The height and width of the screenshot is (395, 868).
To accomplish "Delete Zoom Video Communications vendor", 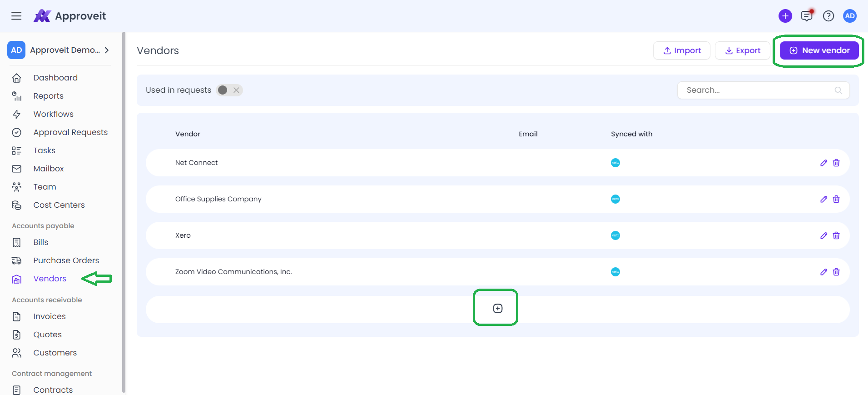I will click(x=836, y=272).
